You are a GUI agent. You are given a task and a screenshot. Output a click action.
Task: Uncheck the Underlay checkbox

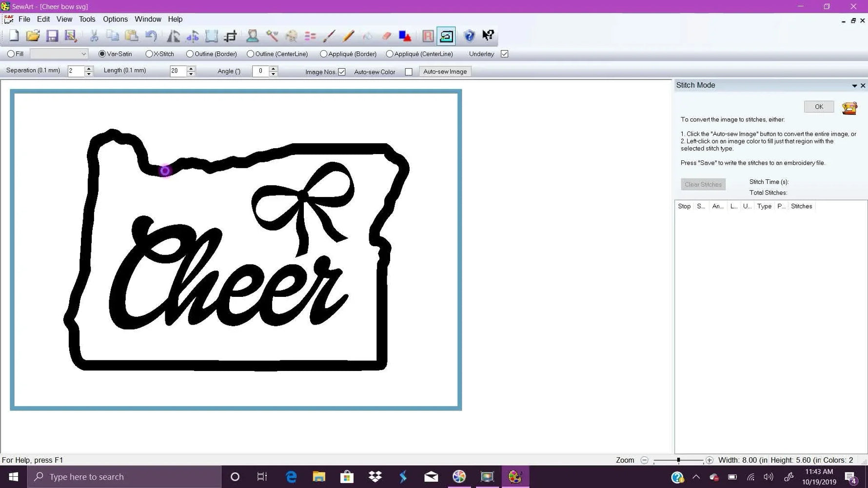(504, 54)
